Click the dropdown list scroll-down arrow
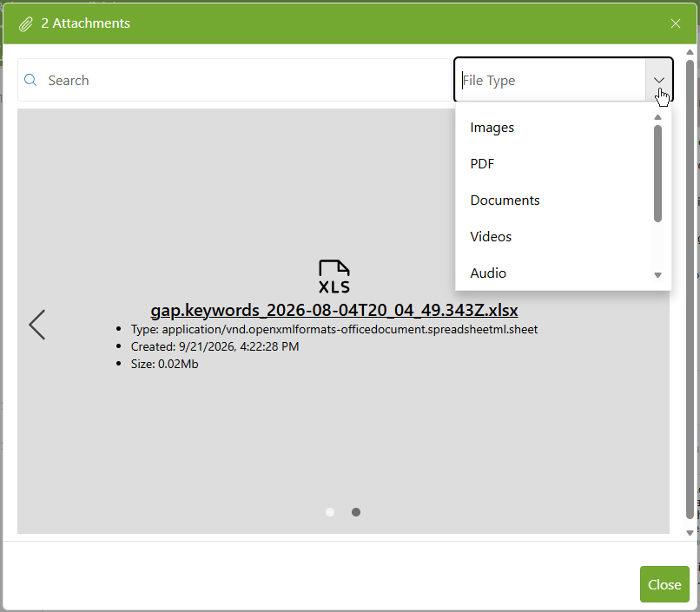The height and width of the screenshot is (612, 700). pos(657,275)
